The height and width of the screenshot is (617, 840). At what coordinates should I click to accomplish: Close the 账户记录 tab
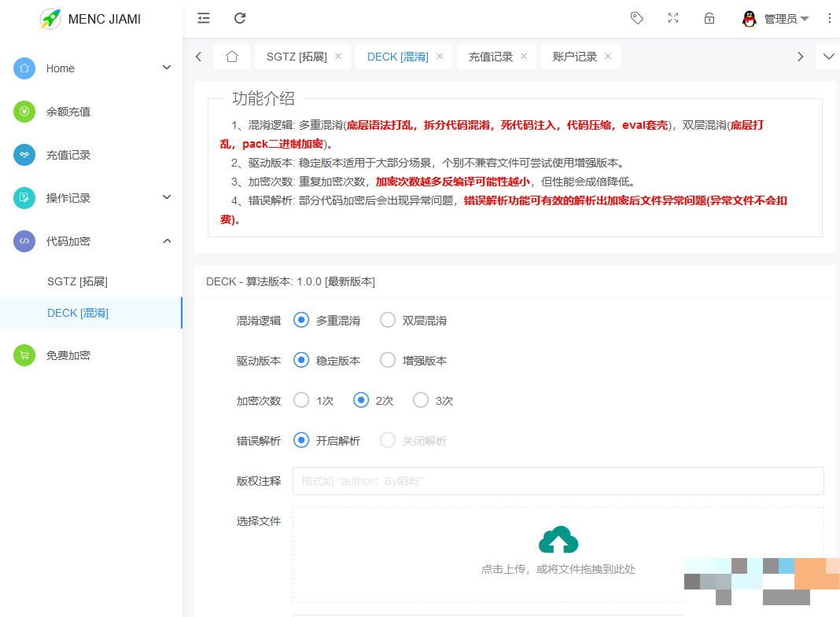coord(608,56)
